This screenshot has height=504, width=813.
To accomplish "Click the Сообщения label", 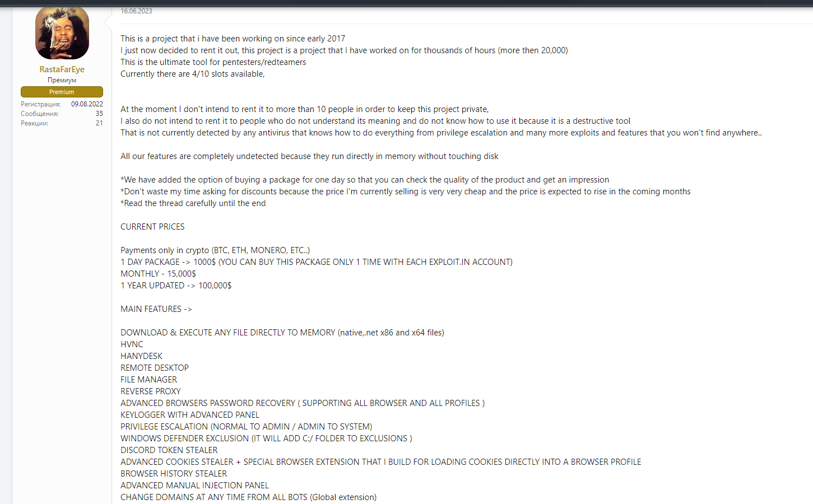I will 39,114.
